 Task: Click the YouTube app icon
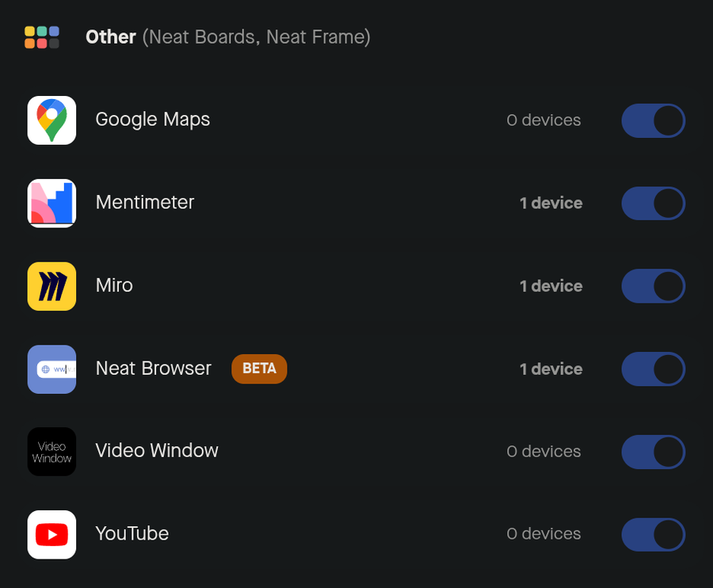(51, 535)
